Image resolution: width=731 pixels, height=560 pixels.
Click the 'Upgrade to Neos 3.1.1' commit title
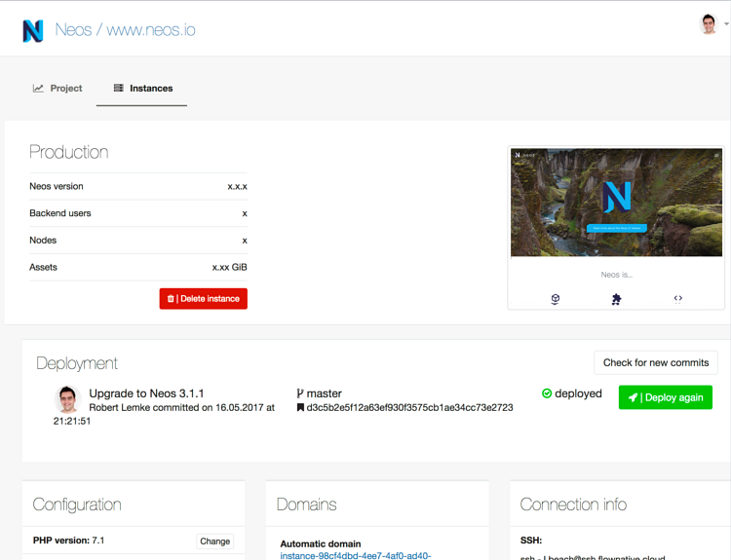pyautogui.click(x=146, y=393)
